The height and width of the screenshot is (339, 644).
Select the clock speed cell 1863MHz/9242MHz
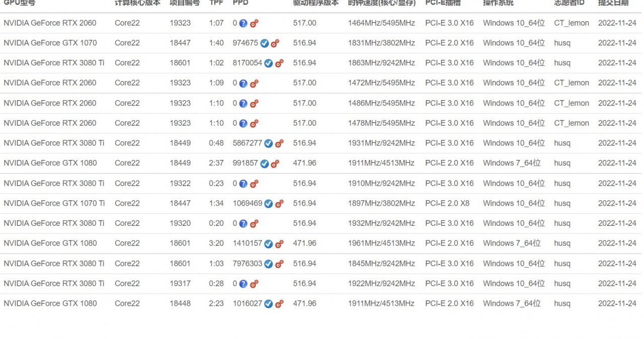coord(381,63)
